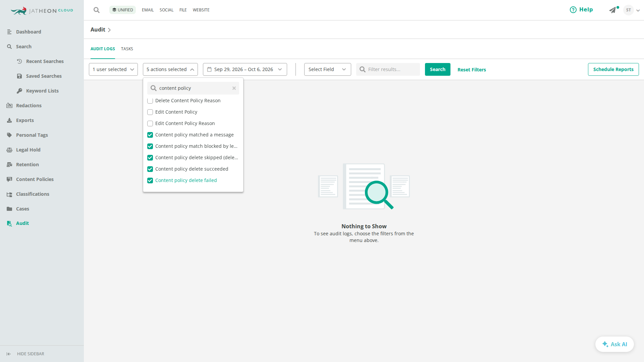Go to Exports section
The width and height of the screenshot is (644, 362).
tap(25, 120)
